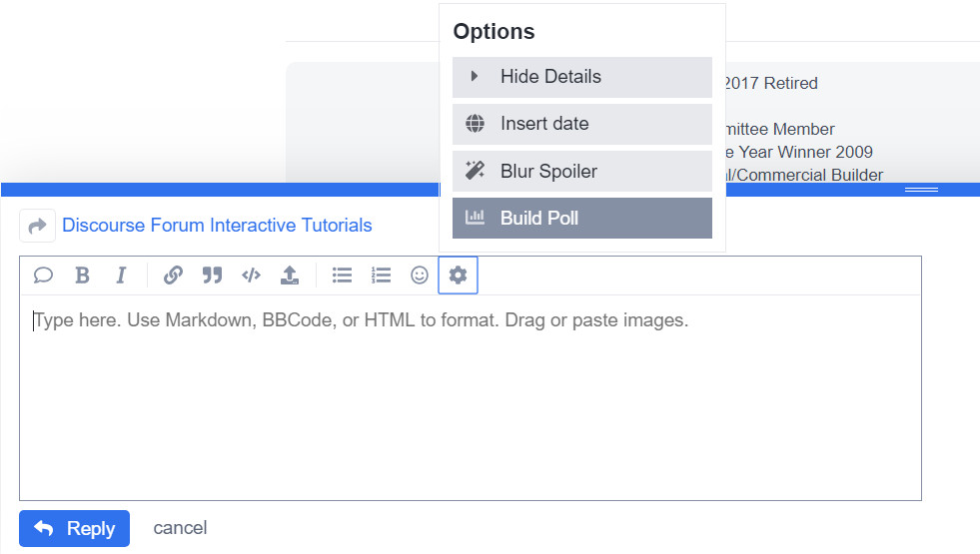Open Discourse Forum Interactive Tutorials topic link
The image size is (980, 554).
(x=217, y=226)
